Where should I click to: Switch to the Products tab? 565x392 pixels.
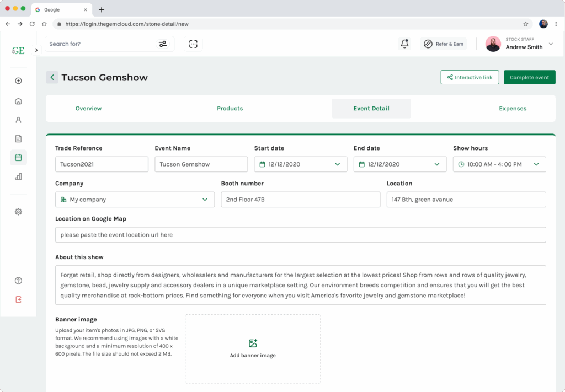click(230, 109)
